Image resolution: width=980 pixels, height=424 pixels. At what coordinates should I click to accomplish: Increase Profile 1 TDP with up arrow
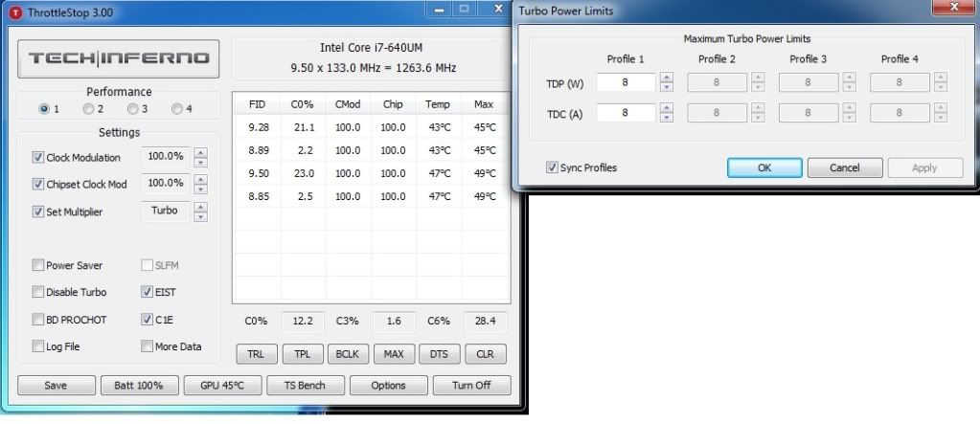667,78
